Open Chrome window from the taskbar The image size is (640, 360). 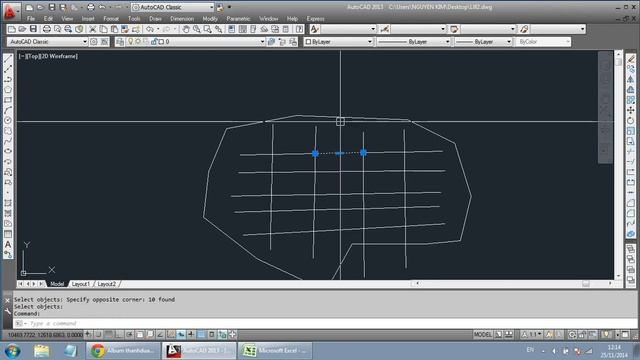pyautogui.click(x=122, y=351)
